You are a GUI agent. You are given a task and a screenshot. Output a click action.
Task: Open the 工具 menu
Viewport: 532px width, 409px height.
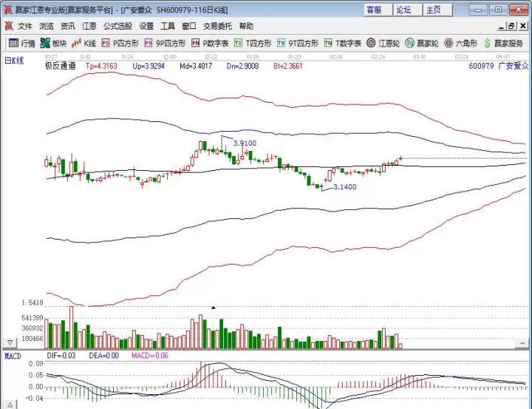[x=168, y=26]
